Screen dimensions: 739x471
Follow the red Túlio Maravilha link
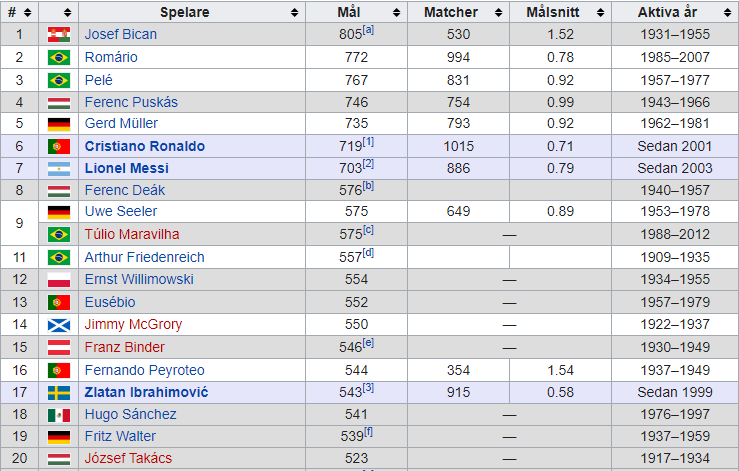click(x=132, y=234)
